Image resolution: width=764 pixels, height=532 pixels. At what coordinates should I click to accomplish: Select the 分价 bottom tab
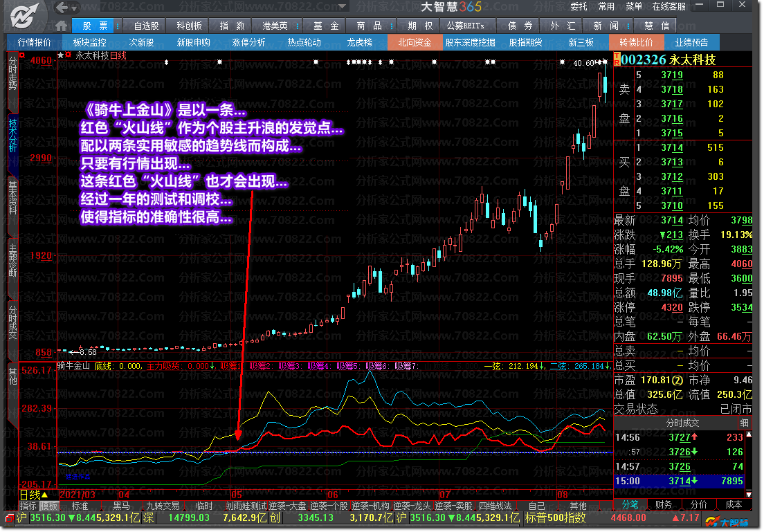[x=698, y=505]
